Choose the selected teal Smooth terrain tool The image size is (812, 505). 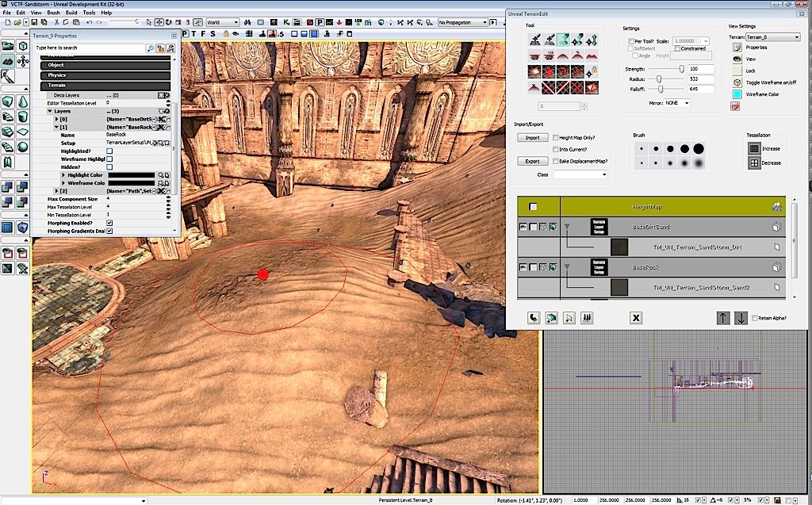(563, 40)
